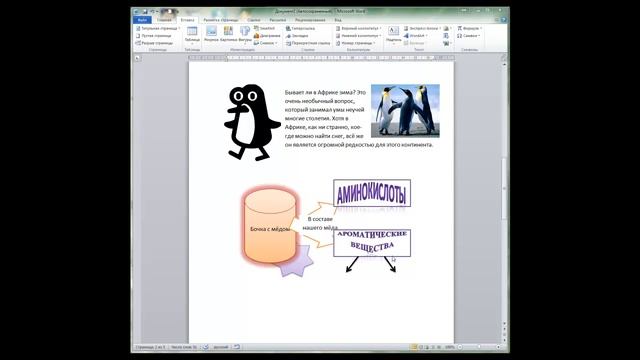The height and width of the screenshot is (360, 640).
Task: Select the black cartoon penguin clip art
Action: click(252, 122)
